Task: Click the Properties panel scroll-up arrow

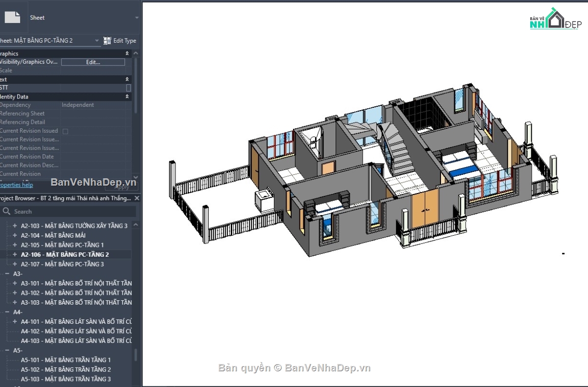Action: 136,53
